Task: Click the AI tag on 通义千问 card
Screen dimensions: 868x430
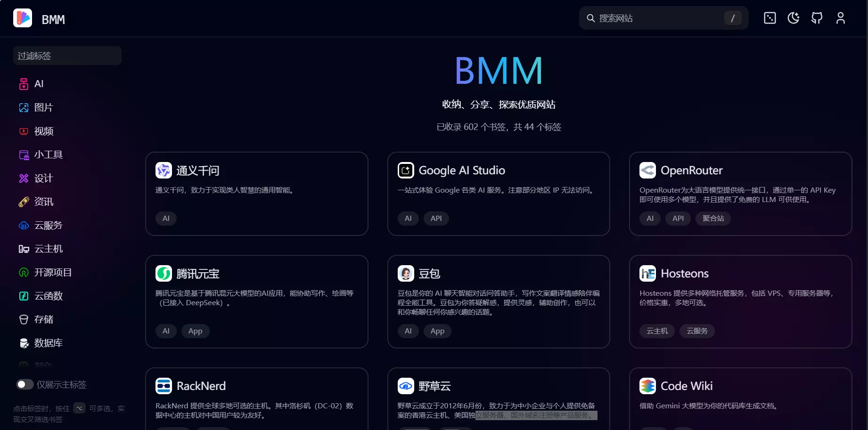Action: click(166, 218)
